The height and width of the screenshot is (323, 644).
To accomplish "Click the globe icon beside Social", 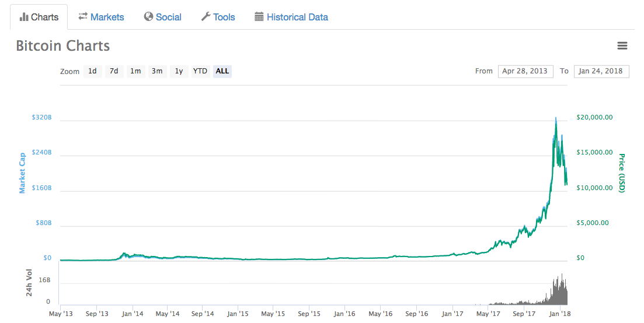I will [x=148, y=16].
